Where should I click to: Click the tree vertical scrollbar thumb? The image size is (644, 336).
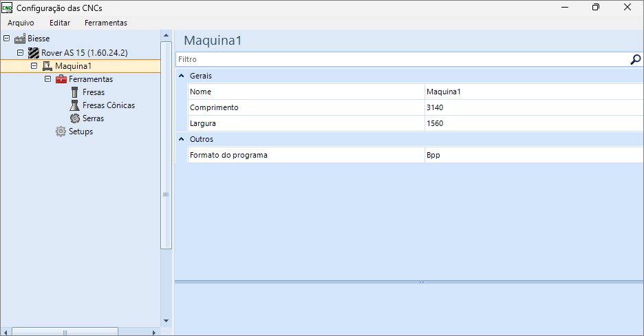166,145
